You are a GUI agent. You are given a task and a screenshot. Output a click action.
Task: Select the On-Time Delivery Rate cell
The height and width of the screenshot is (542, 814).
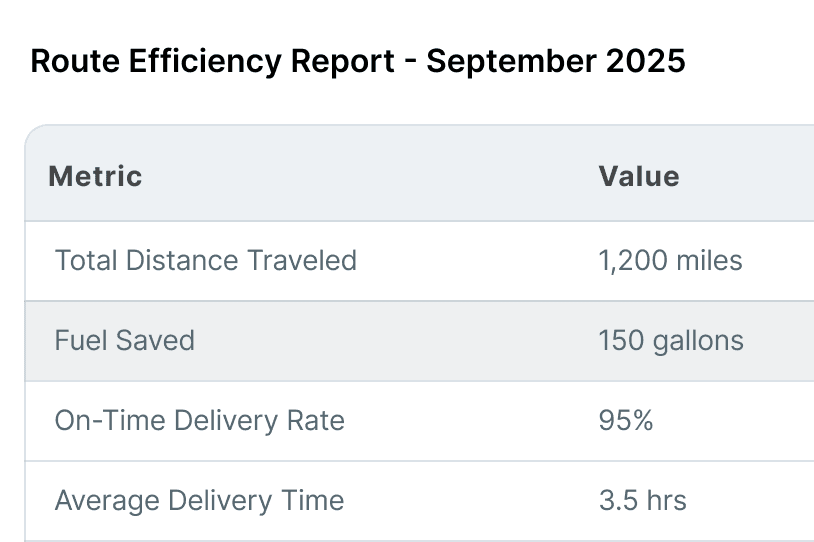click(199, 421)
